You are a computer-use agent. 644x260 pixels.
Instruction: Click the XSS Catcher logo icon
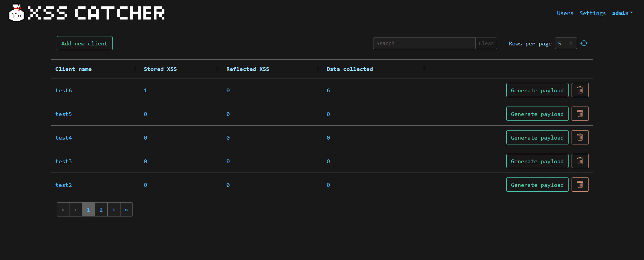click(17, 13)
